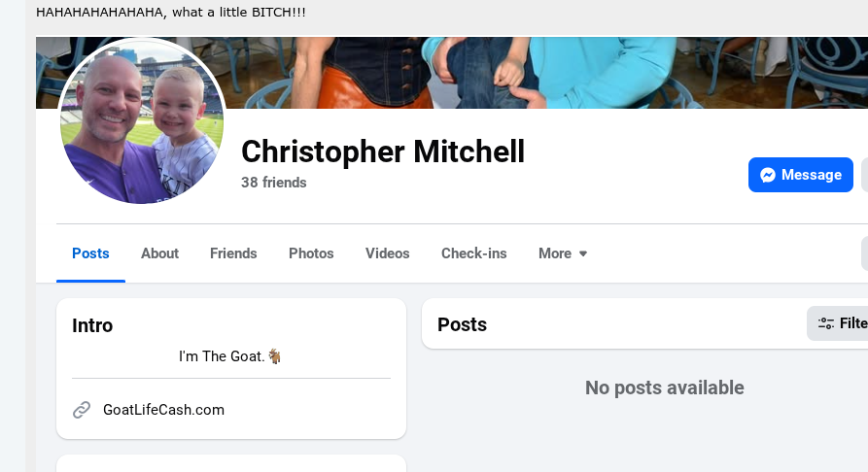
Task: Open the More tab menu
Action: pos(563,253)
